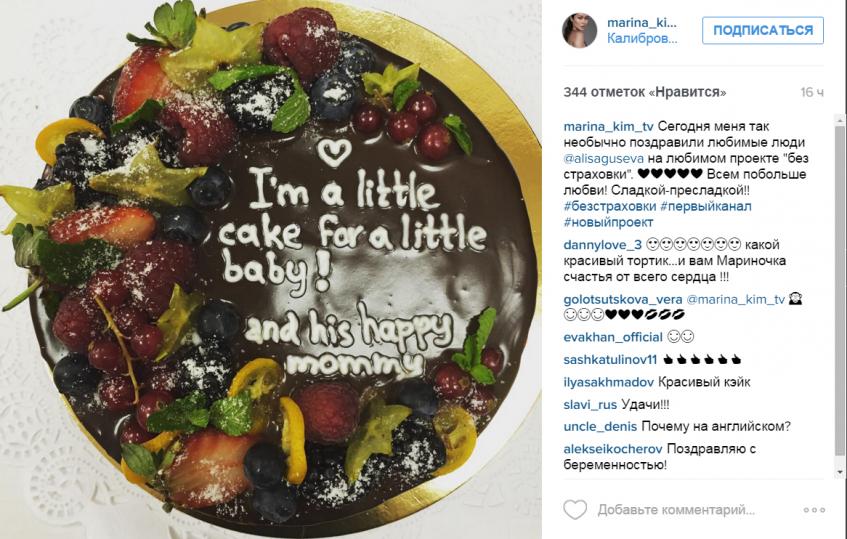The width and height of the screenshot is (847, 539).
Task: Open the three-dot more options menu
Action: pyautogui.click(x=814, y=510)
